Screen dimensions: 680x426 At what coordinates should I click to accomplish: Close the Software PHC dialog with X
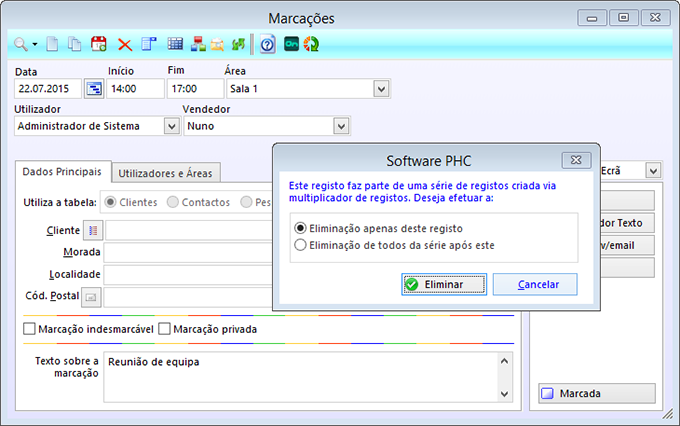pyautogui.click(x=576, y=160)
